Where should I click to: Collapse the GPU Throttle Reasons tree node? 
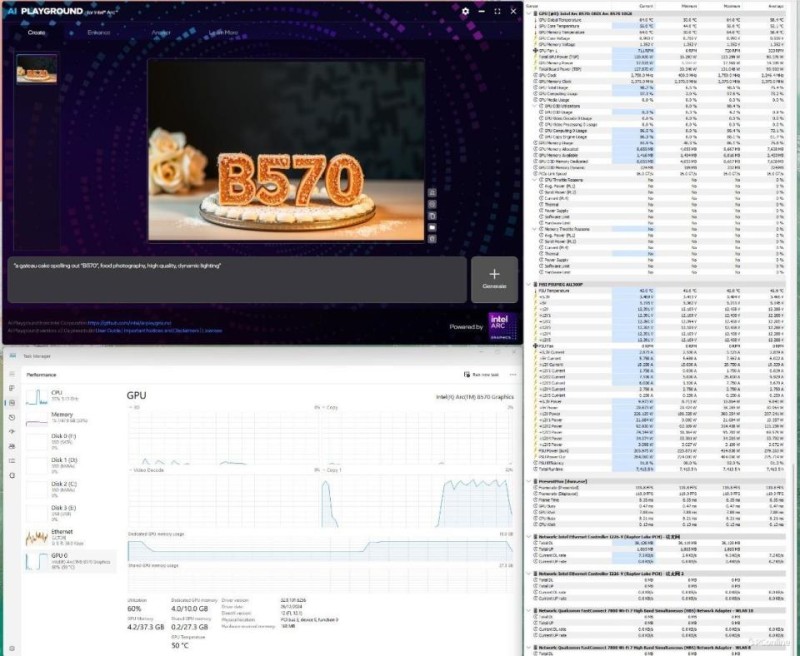point(537,178)
